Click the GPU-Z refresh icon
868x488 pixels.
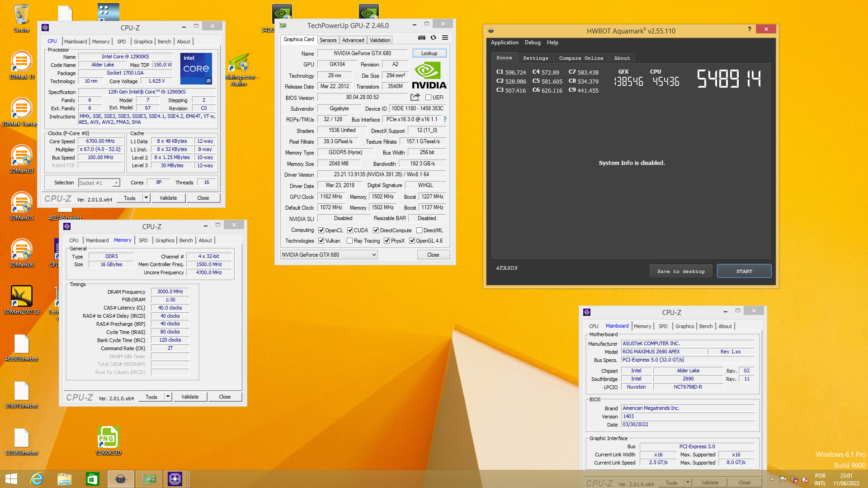coord(433,38)
